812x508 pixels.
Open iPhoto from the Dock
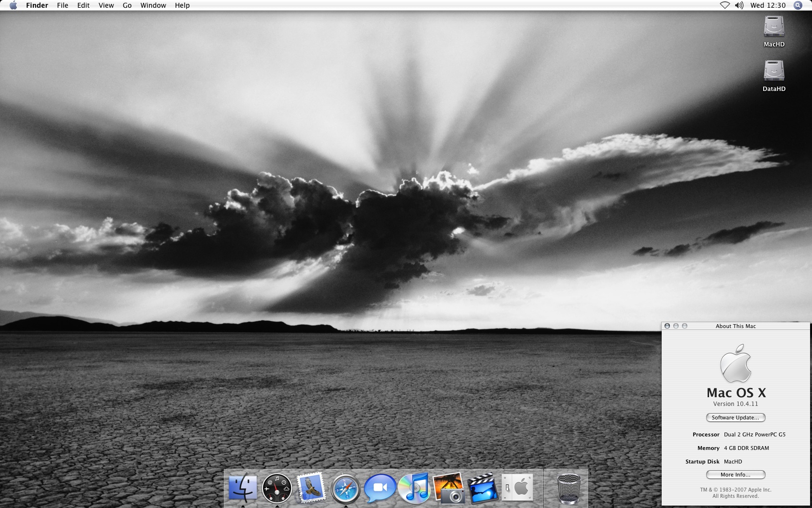coord(449,488)
